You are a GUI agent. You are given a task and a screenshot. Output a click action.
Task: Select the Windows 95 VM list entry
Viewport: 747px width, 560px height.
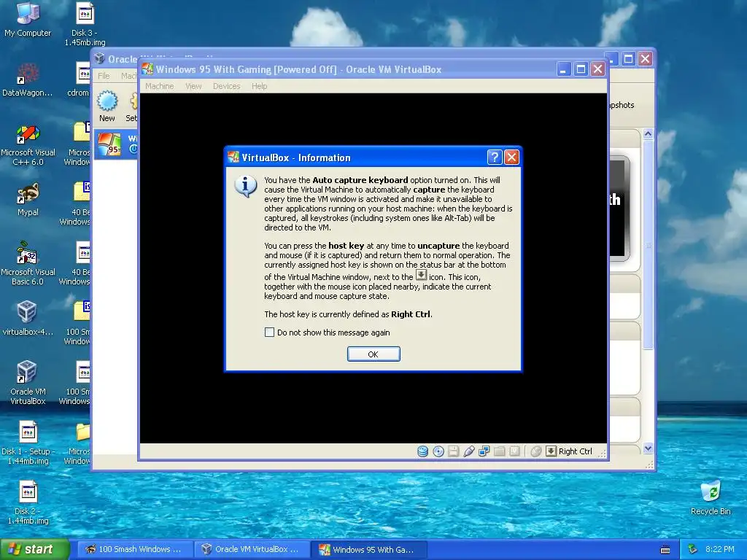116,144
